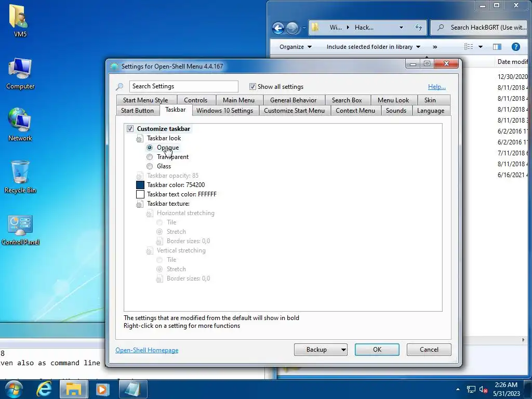Show hidden tray icons arrow
Screen dimensions: 532x399
(x=458, y=389)
